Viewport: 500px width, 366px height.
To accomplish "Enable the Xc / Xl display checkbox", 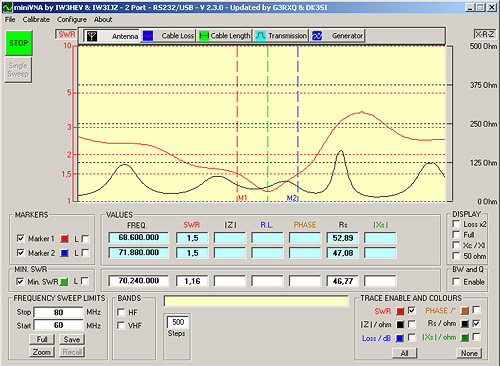I will pyautogui.click(x=456, y=245).
